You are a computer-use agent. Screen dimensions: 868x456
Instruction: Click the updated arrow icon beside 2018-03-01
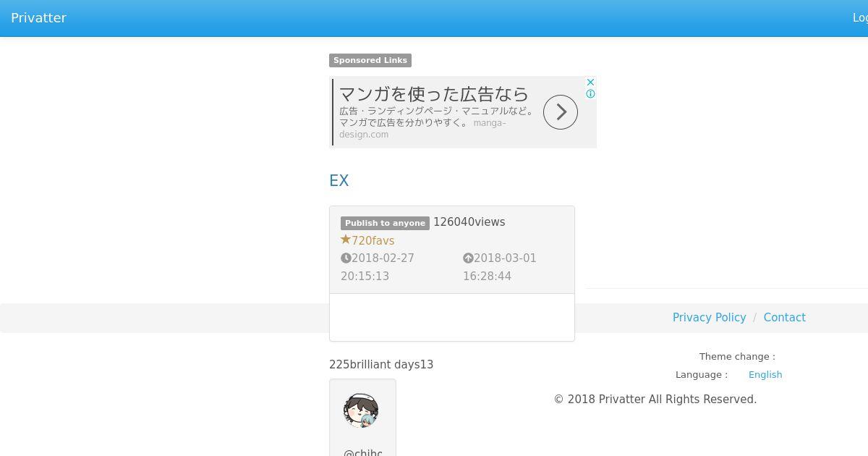pyautogui.click(x=468, y=258)
